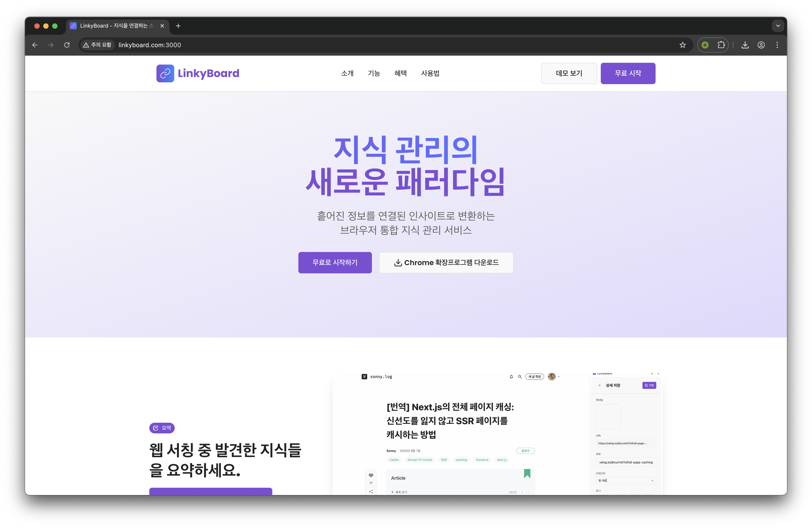Viewport: 812px width, 528px height.
Task: Click the green plus extension icon
Action: (x=705, y=45)
